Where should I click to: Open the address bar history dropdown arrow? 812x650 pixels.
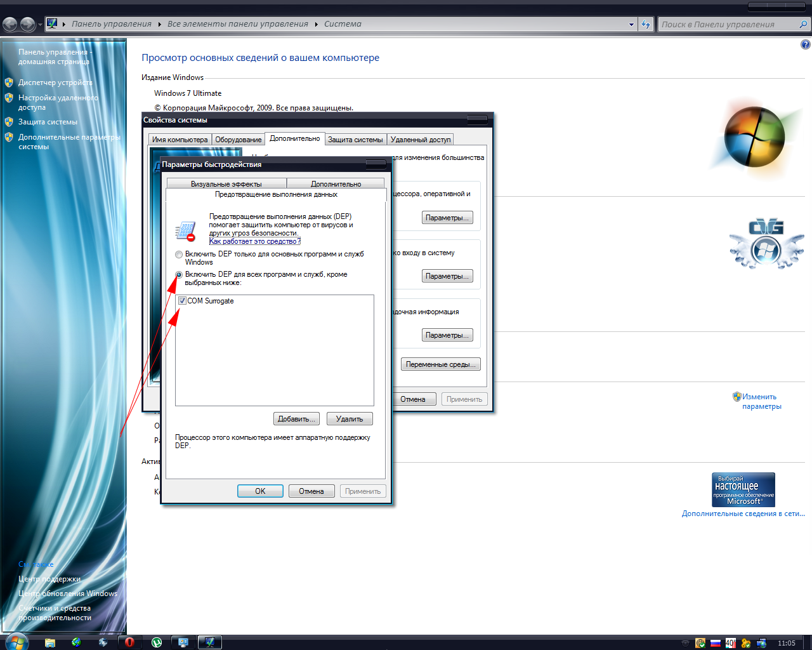pos(631,24)
